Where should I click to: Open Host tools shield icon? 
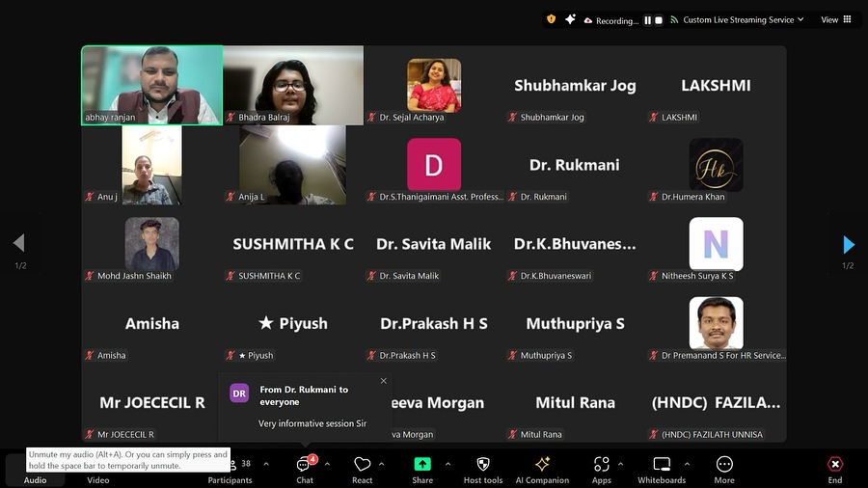[x=483, y=468]
